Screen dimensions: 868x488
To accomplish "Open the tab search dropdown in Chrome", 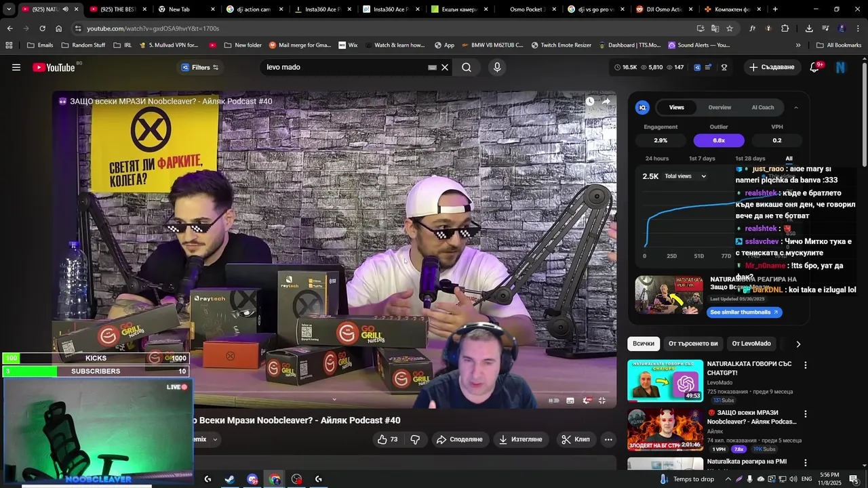I will (x=9, y=9).
